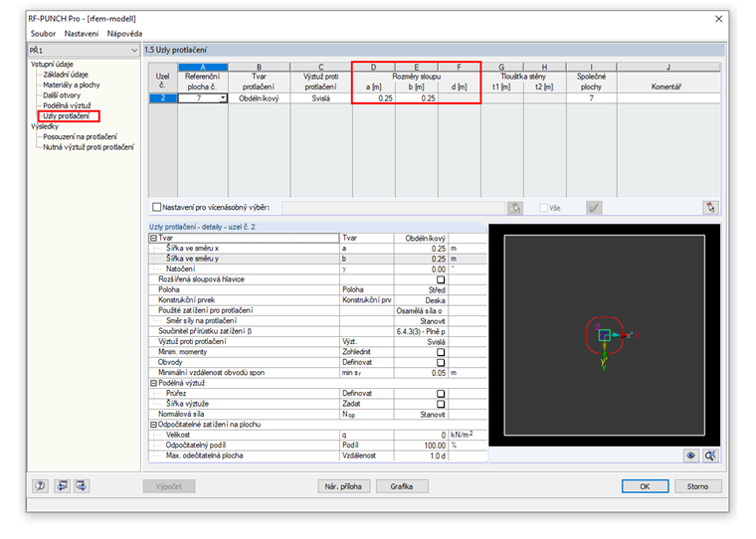The height and width of the screenshot is (539, 756).
Task: Click Šířka ve směru x value 0.25
Action: click(x=421, y=249)
